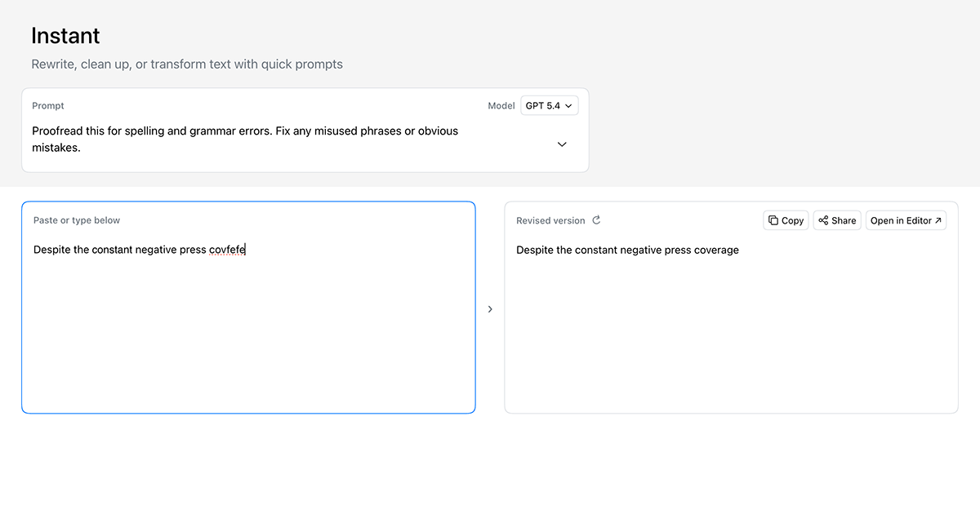The height and width of the screenshot is (514, 980).
Task: Click the share nodes icon
Action: pyautogui.click(x=823, y=220)
